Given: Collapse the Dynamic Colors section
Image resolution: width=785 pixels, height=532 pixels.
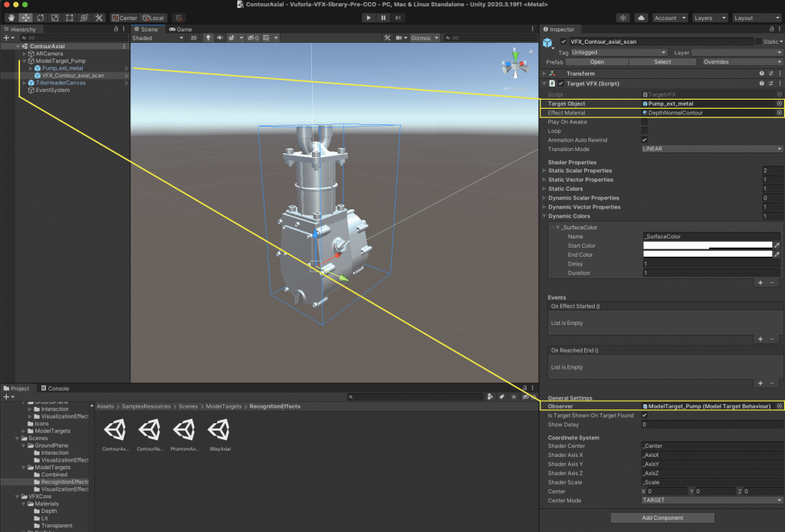Looking at the screenshot, I should click(x=544, y=216).
